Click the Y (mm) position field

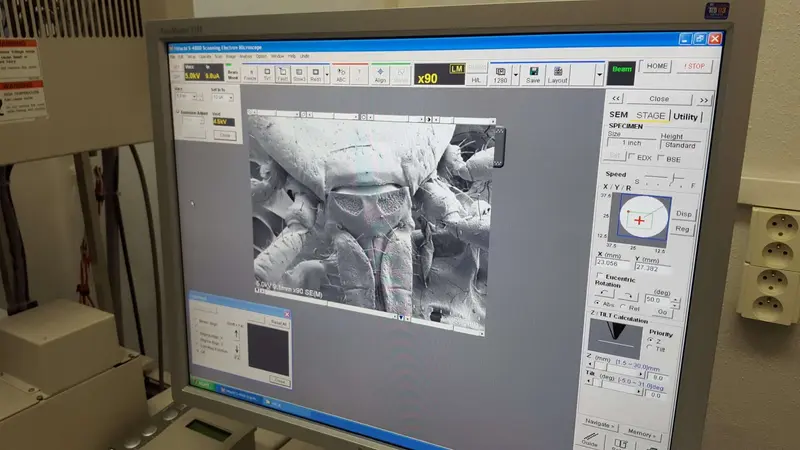(652, 267)
